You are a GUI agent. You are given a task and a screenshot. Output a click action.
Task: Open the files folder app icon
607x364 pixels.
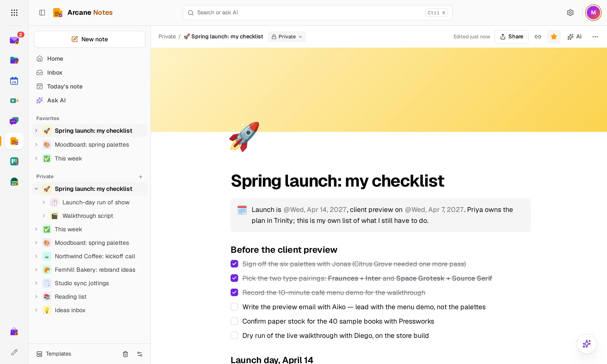pos(14,60)
